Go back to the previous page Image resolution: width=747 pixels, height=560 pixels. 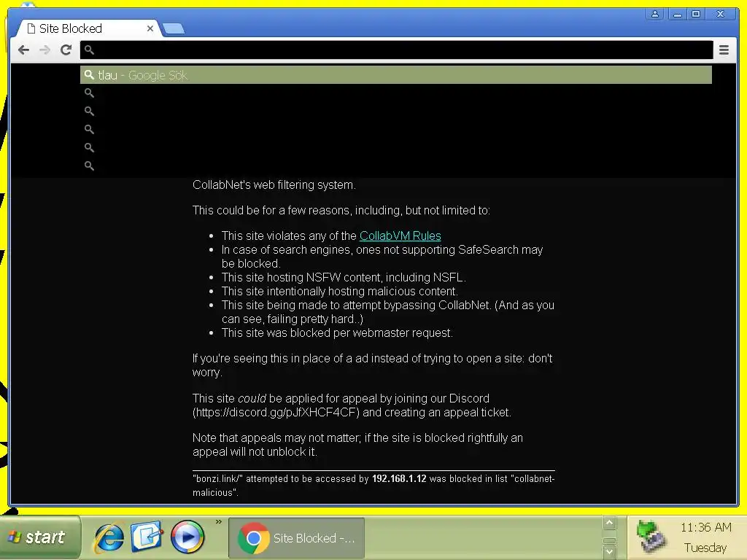(23, 50)
